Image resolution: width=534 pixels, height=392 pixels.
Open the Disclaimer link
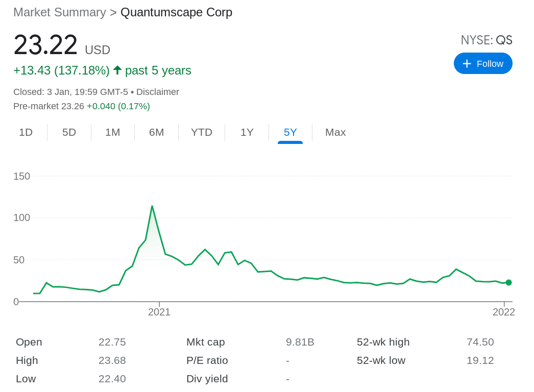157,92
